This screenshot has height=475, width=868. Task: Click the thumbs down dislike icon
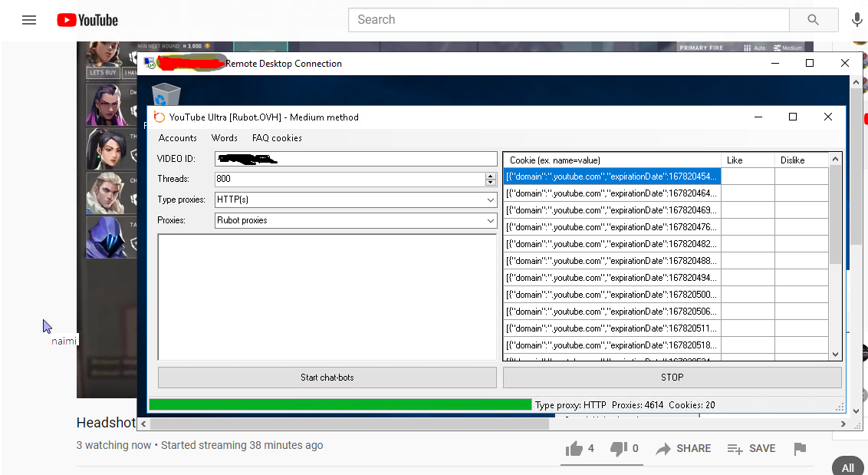[618, 449]
